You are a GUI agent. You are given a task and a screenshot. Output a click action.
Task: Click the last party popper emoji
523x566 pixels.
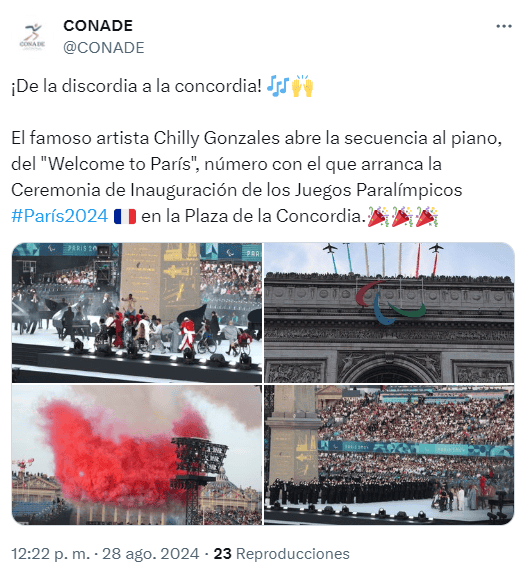point(427,216)
